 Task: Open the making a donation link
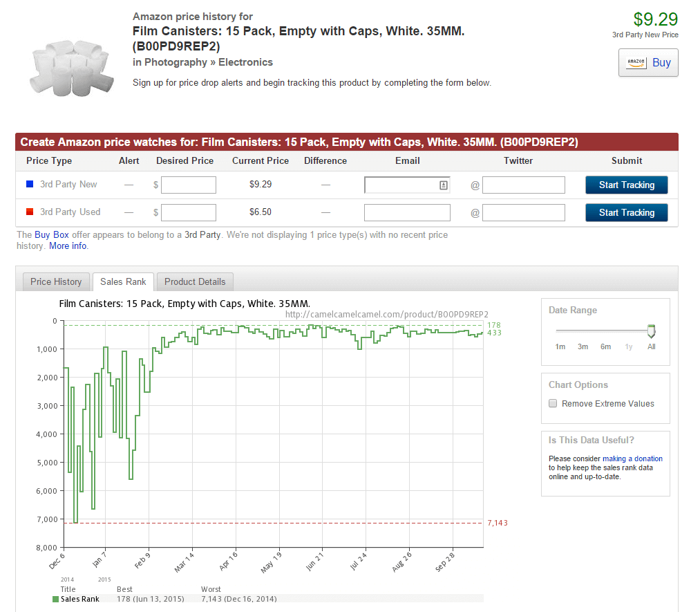click(x=632, y=458)
